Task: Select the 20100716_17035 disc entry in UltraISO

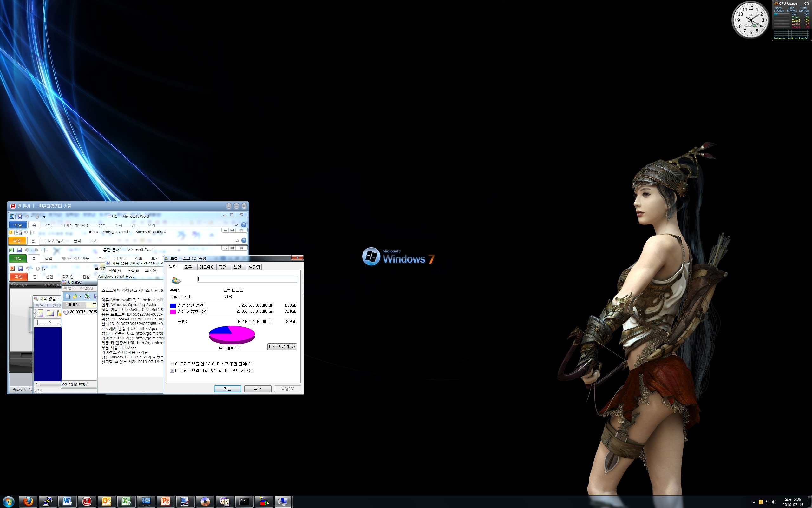Action: pyautogui.click(x=80, y=312)
